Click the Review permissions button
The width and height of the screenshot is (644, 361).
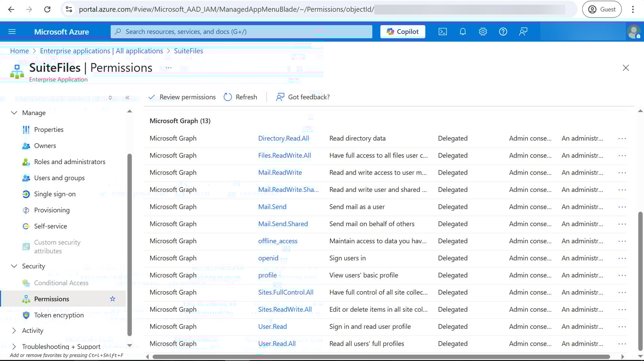[182, 97]
